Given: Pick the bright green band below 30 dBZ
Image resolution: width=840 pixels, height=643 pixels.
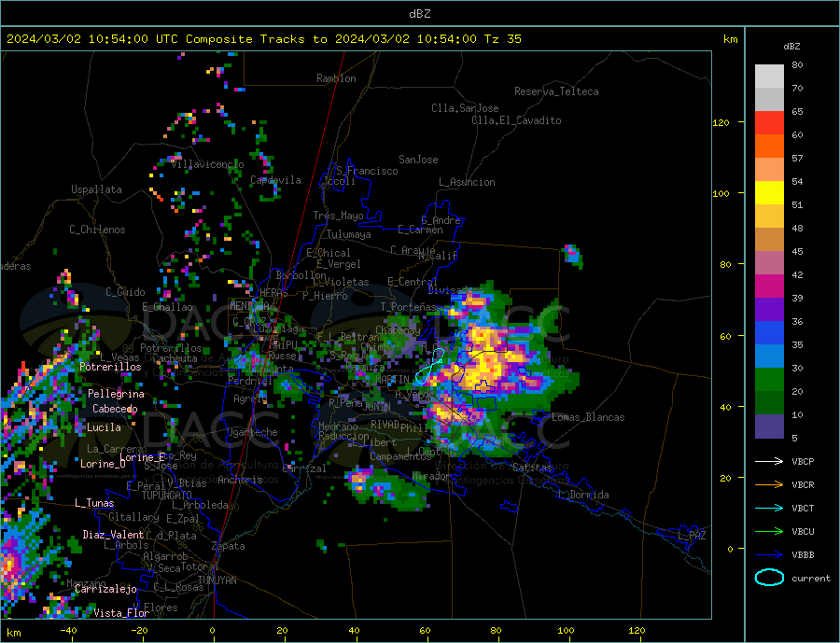Looking at the screenshot, I should click(769, 380).
